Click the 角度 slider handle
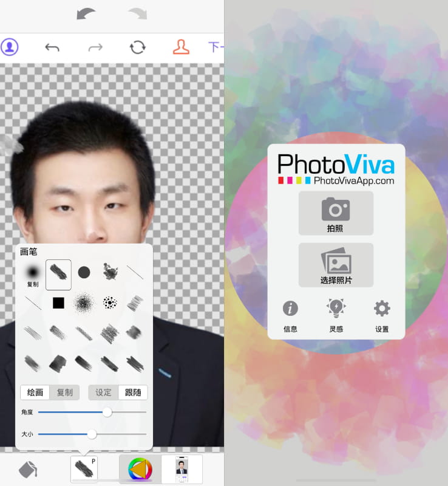 pos(107,412)
